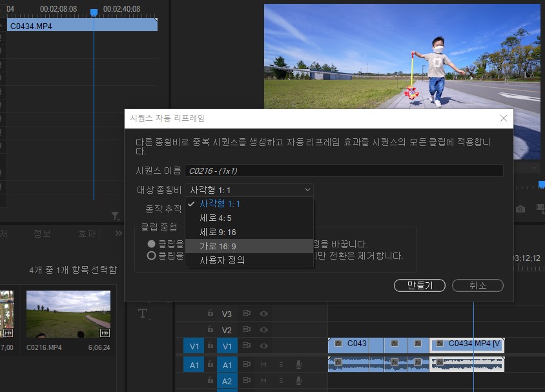Target the V2 track header

[x=227, y=330]
